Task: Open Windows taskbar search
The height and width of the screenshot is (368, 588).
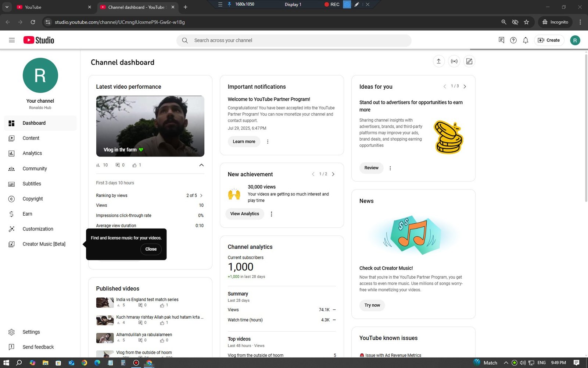Action: tap(19, 362)
